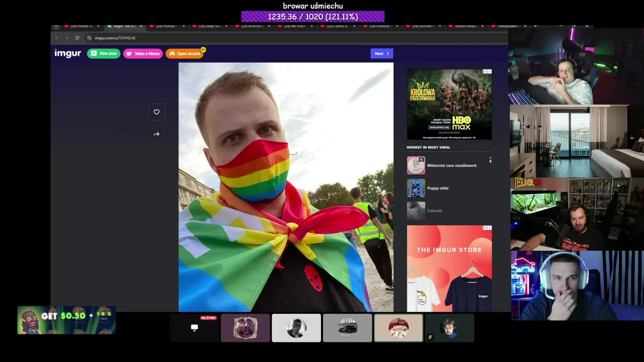This screenshot has height=362, width=644.
Task: Click the Open Arcade button
Action: click(185, 53)
